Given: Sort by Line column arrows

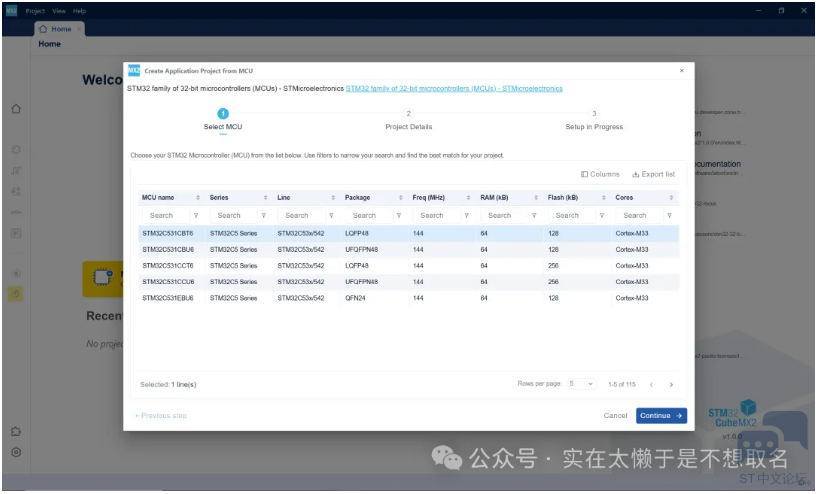Looking at the screenshot, I should click(333, 198).
